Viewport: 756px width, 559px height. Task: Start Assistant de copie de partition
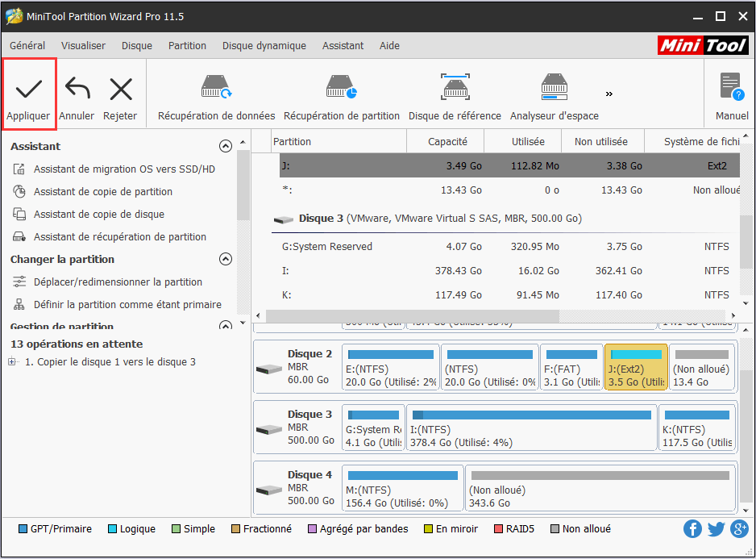click(102, 192)
